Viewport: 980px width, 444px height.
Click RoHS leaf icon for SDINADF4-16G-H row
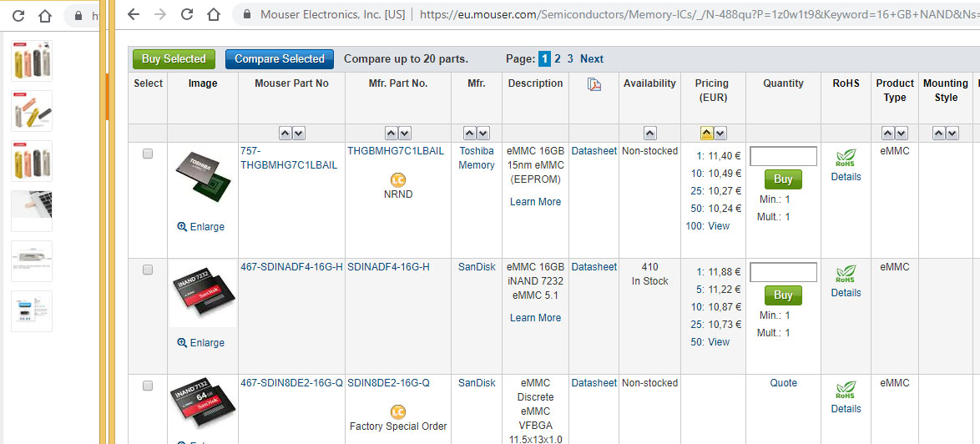coord(846,274)
